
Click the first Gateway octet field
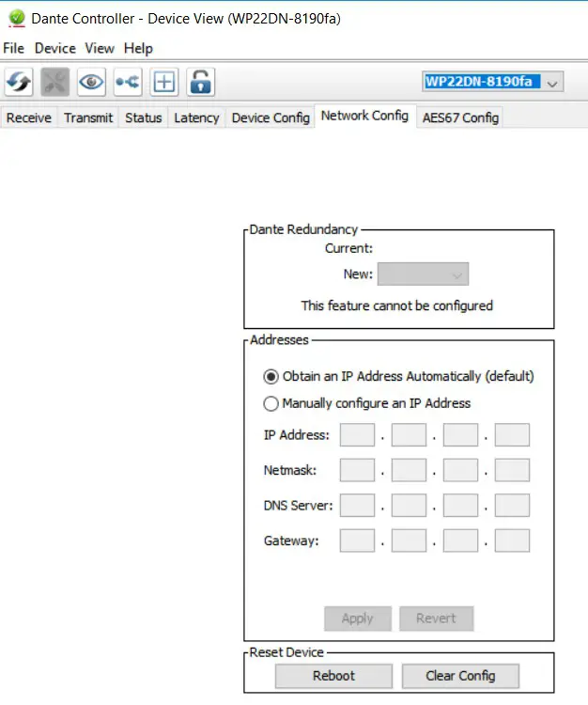[357, 540]
